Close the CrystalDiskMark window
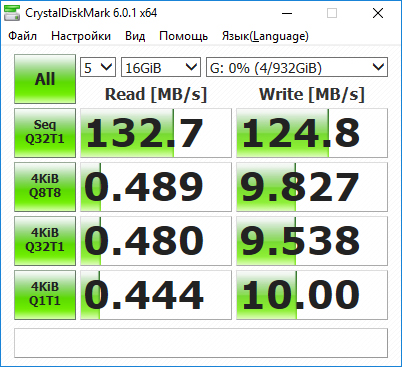 [x=378, y=13]
